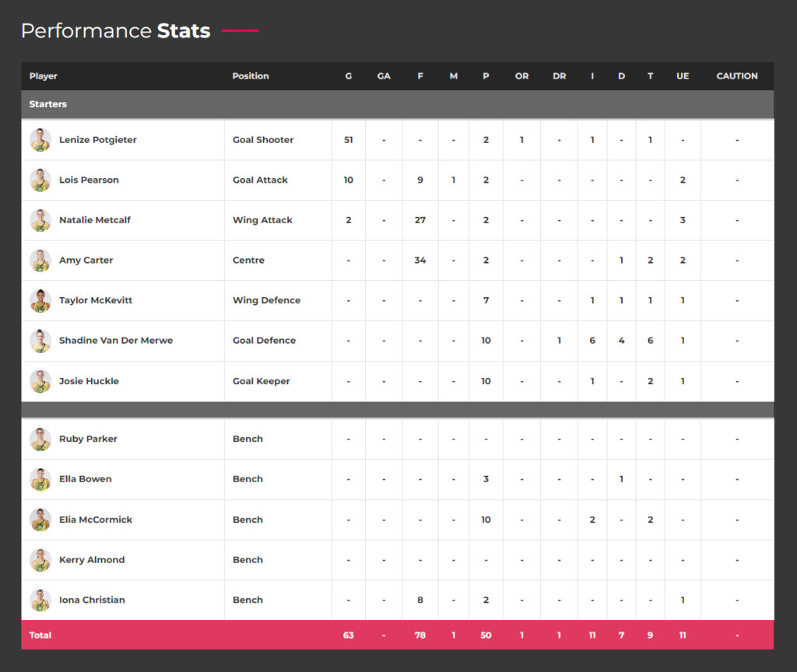This screenshot has height=672, width=797.
Task: Click Natalie Metcalf's 27 feeds value
Action: [x=420, y=220]
